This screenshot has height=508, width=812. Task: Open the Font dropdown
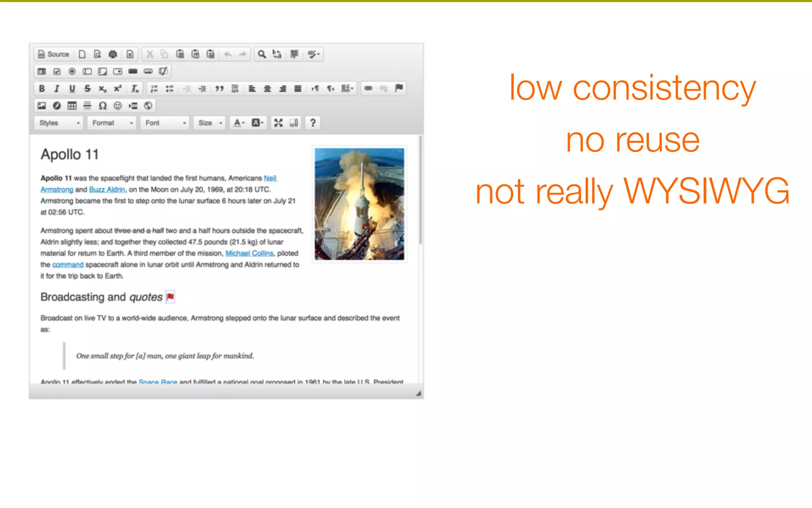(x=165, y=123)
